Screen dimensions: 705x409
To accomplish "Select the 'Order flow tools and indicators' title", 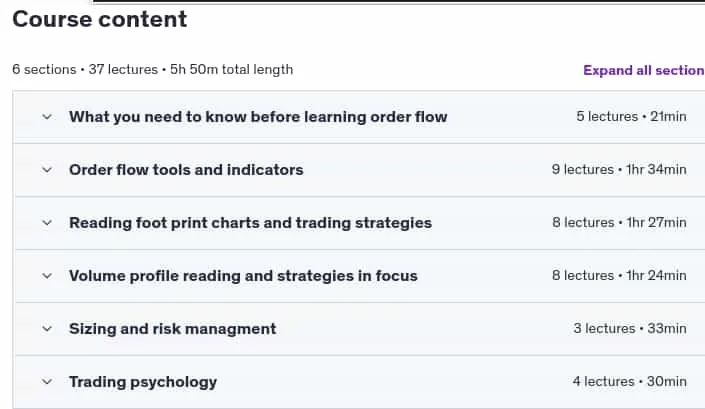I will (186, 170).
